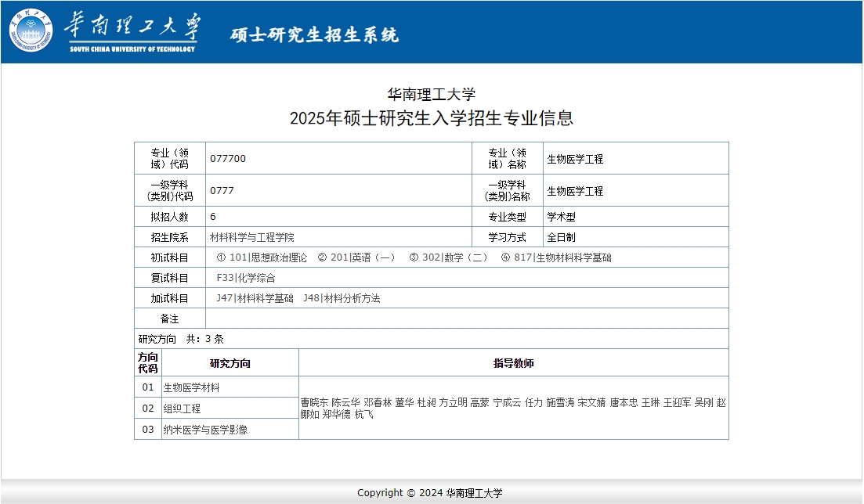Select the 学术型 value
This screenshot has width=864, height=504.
[x=561, y=217]
